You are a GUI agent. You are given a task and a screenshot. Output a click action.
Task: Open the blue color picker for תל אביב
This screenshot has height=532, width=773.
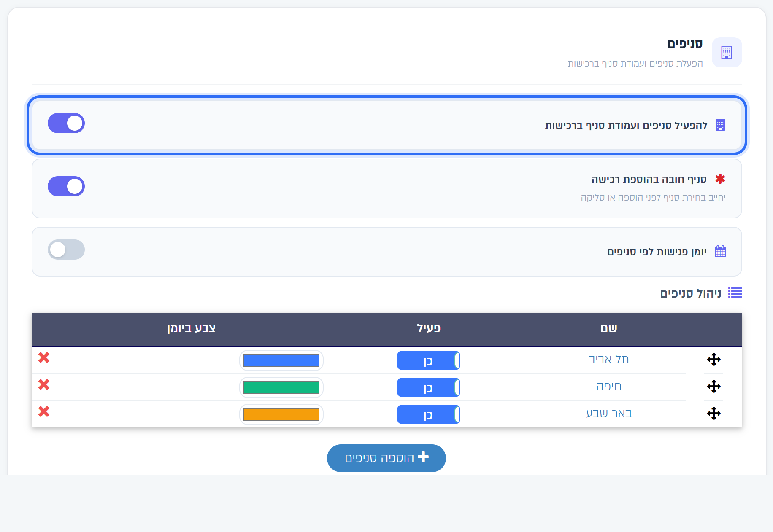[x=281, y=360]
